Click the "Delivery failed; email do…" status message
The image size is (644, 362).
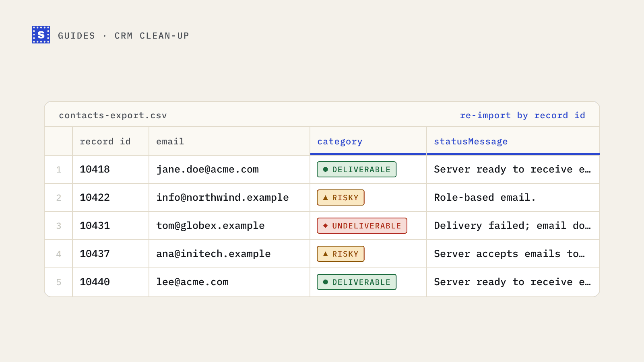(x=512, y=226)
